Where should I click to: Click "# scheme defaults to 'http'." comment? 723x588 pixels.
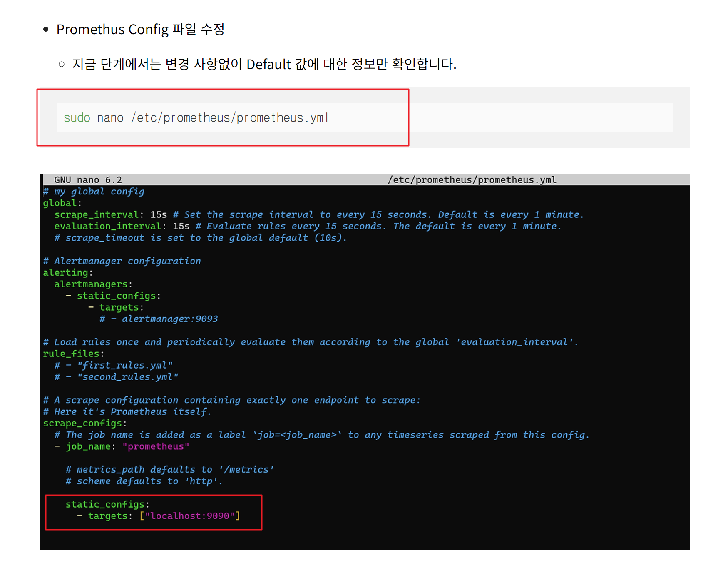coord(144,481)
